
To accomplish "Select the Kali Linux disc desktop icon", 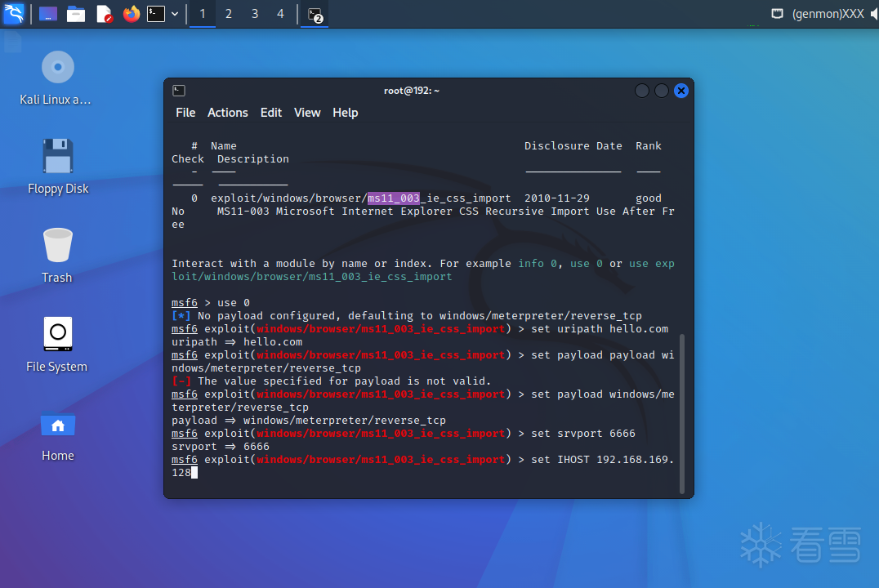I will tap(57, 78).
